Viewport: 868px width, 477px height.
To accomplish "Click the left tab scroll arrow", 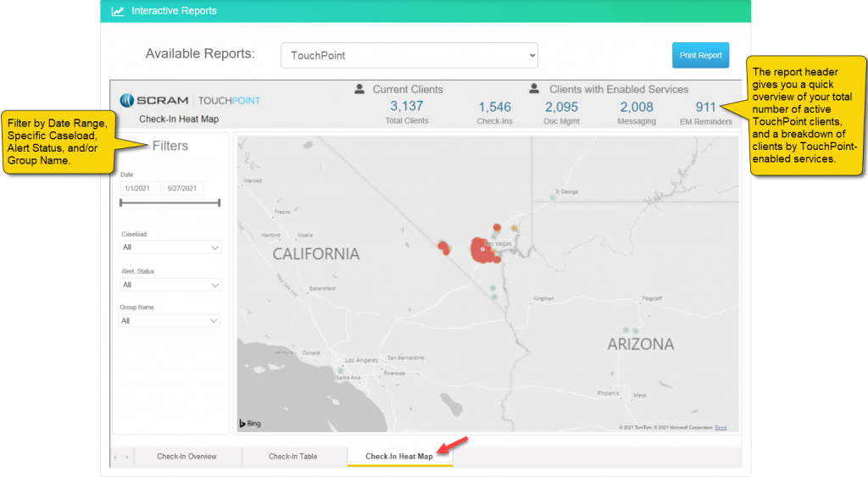I will coord(117,458).
